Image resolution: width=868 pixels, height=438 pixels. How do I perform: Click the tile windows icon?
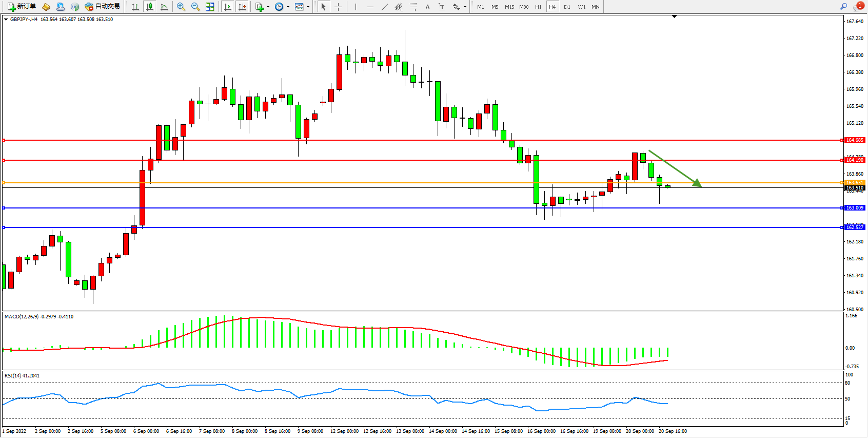coord(210,7)
